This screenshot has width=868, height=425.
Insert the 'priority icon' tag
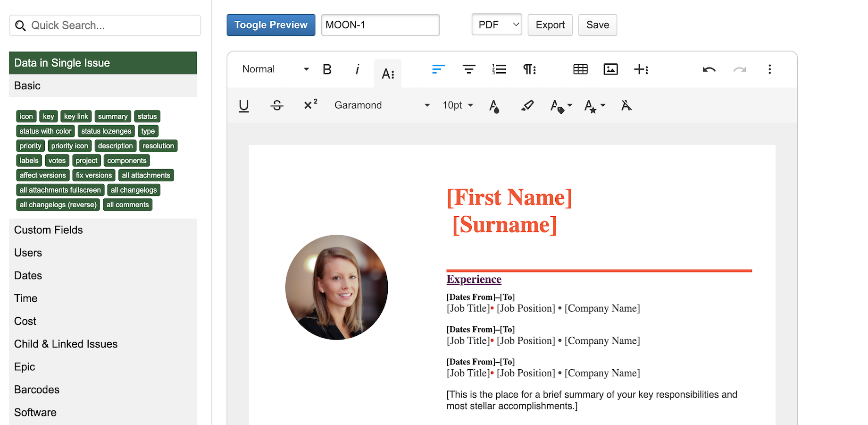[70, 145]
